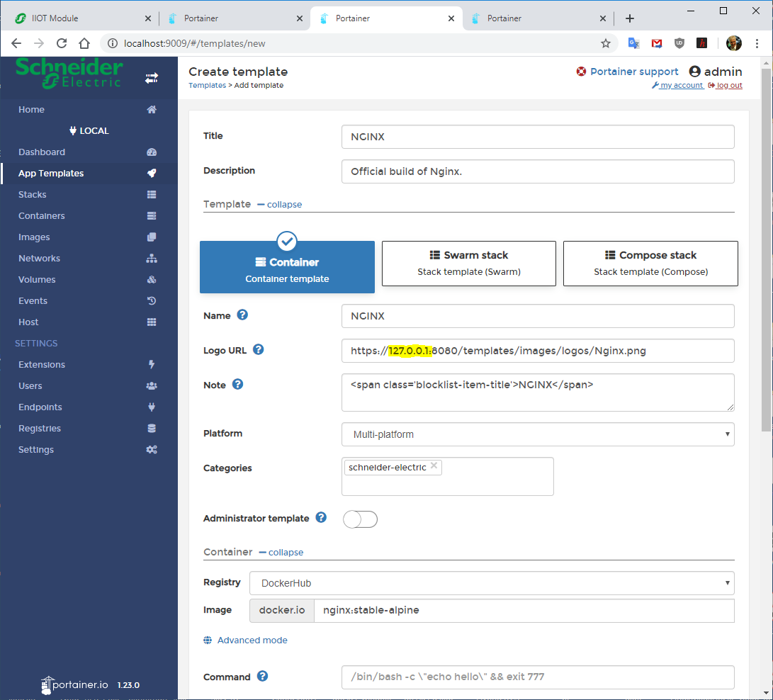Click the Title input field
Screen dimensions: 773x700
click(x=538, y=137)
